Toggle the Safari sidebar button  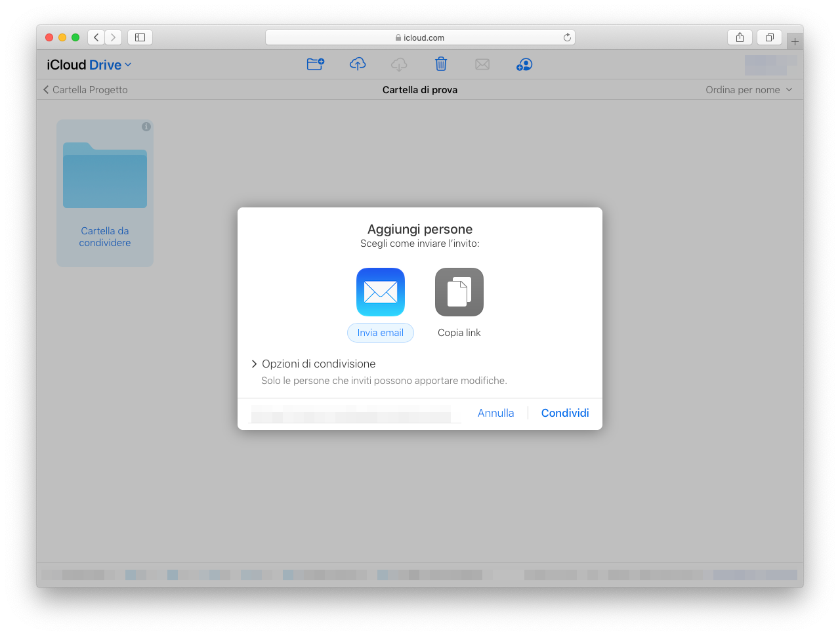140,37
